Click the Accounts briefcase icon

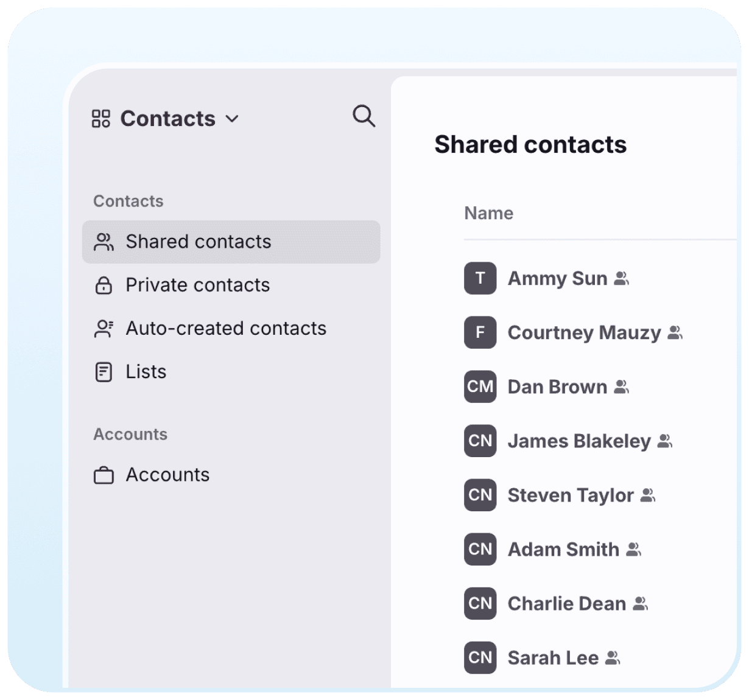point(104,475)
